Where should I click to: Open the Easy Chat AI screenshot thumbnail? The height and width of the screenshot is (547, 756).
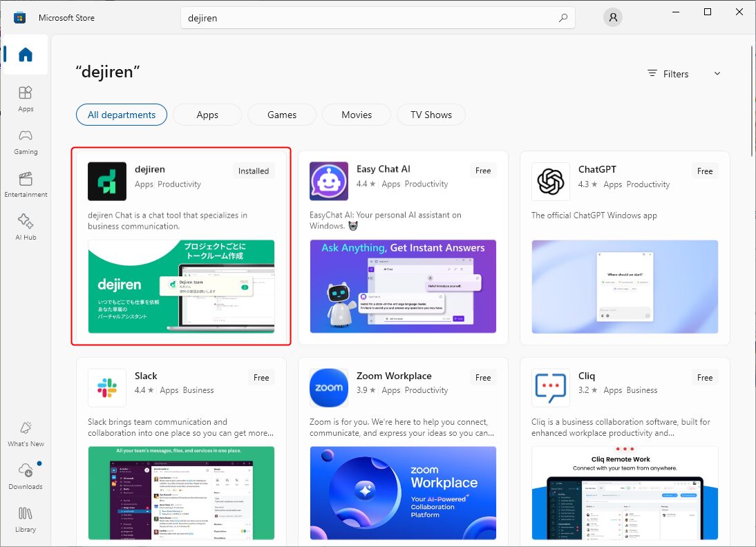pyautogui.click(x=403, y=287)
